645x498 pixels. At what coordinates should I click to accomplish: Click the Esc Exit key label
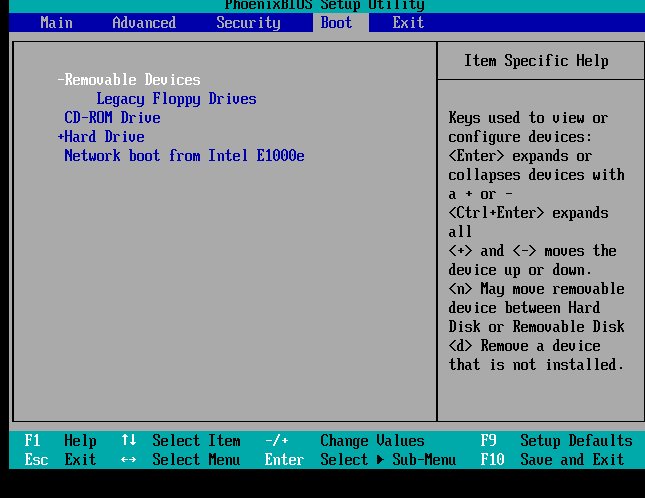(60, 460)
